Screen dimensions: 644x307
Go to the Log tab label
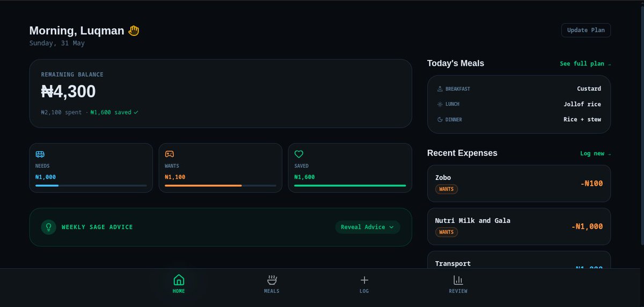[x=364, y=291]
